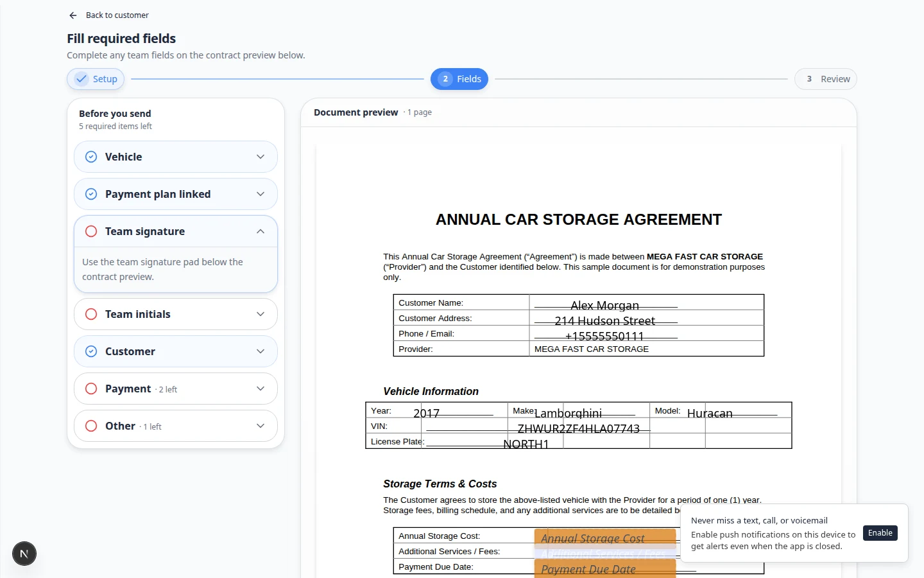Viewport: 924px width, 578px height.
Task: Click the license plate NORTH1
Action: click(x=526, y=444)
